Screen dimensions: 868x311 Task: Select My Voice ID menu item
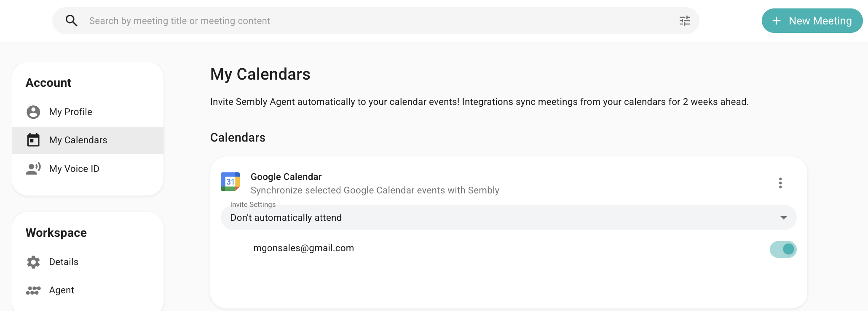tap(88, 169)
